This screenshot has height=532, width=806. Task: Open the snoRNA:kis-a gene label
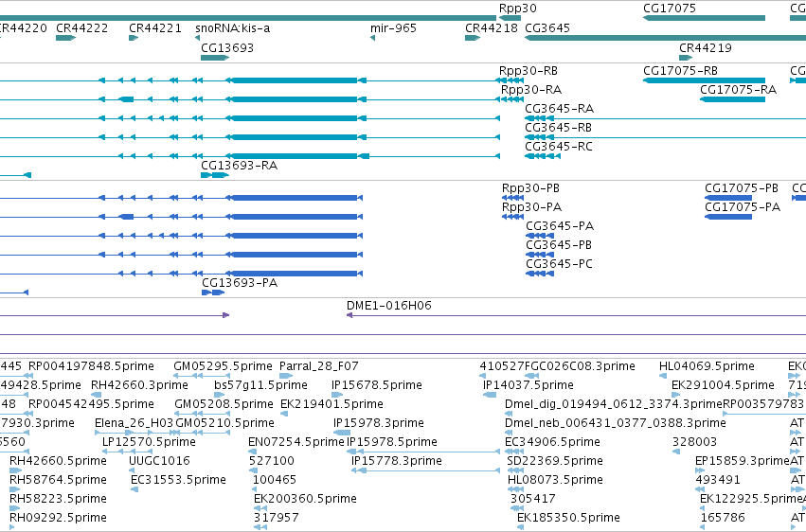pyautogui.click(x=232, y=27)
